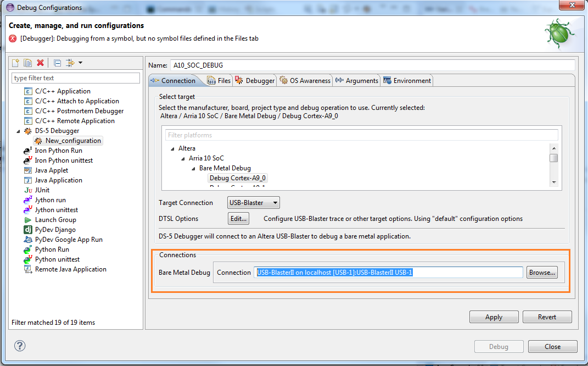Select Jython unittest
The image size is (588, 366).
57,210
